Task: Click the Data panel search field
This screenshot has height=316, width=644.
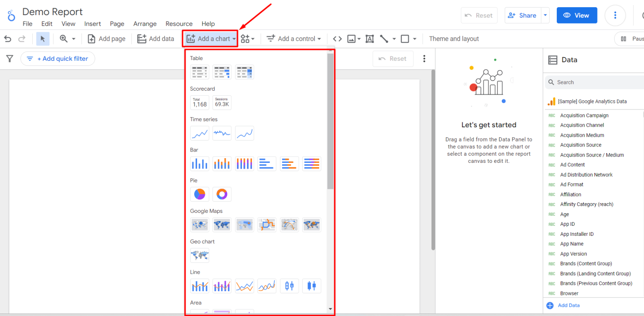Action: (587, 82)
